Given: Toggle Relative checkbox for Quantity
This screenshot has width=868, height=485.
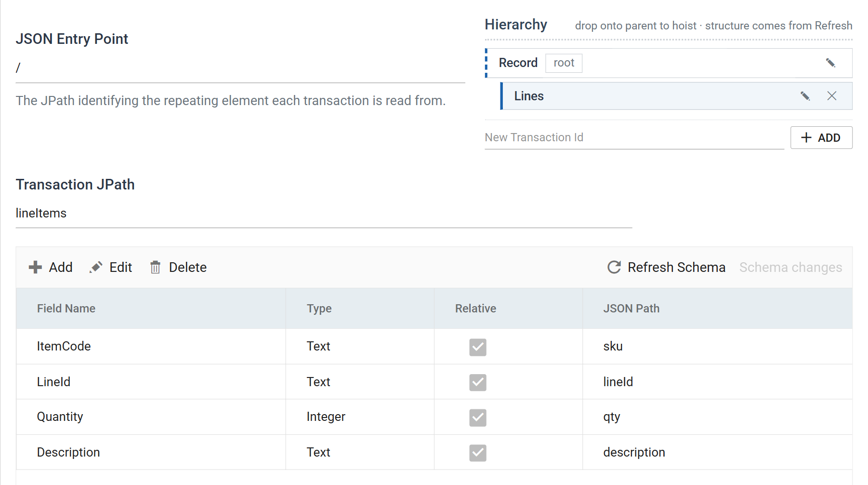Looking at the screenshot, I should point(478,418).
